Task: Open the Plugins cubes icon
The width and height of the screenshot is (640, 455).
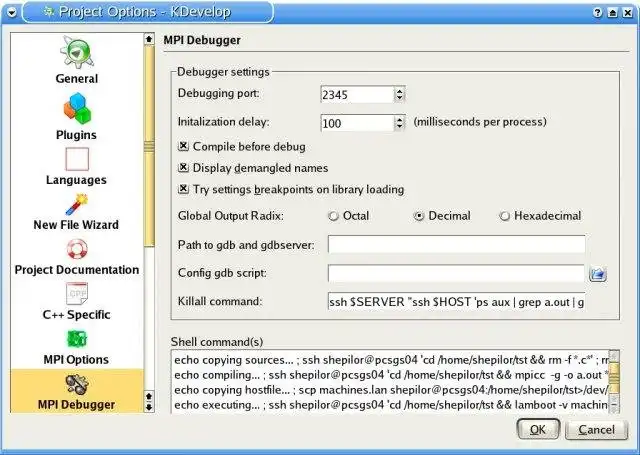Action: (x=77, y=108)
